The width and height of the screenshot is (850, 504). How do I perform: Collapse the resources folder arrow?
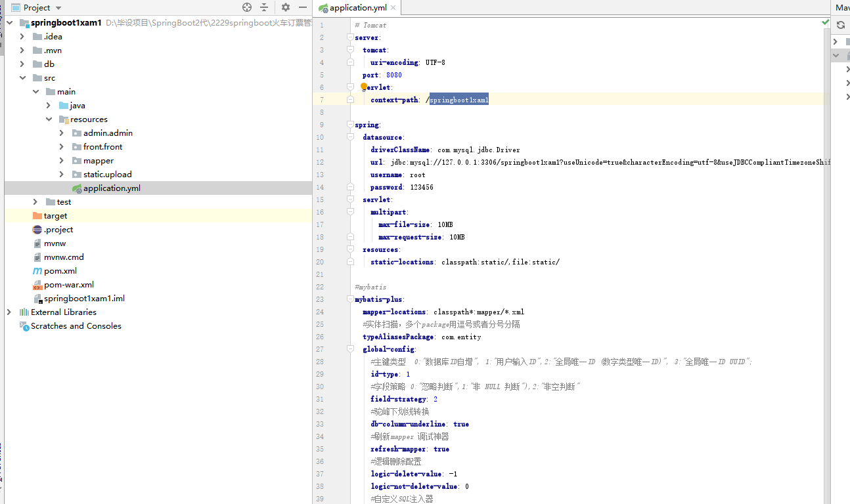[49, 119]
